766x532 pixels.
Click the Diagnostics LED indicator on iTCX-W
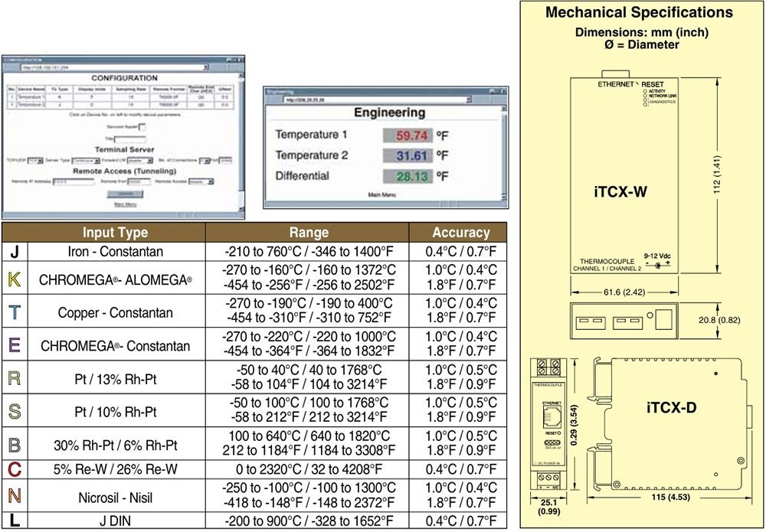pos(645,102)
